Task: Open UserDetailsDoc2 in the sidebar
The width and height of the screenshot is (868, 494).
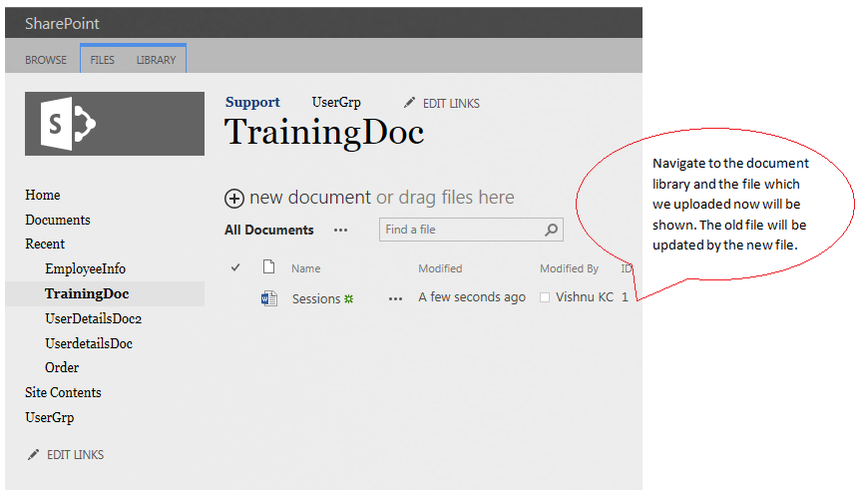Action: [94, 319]
